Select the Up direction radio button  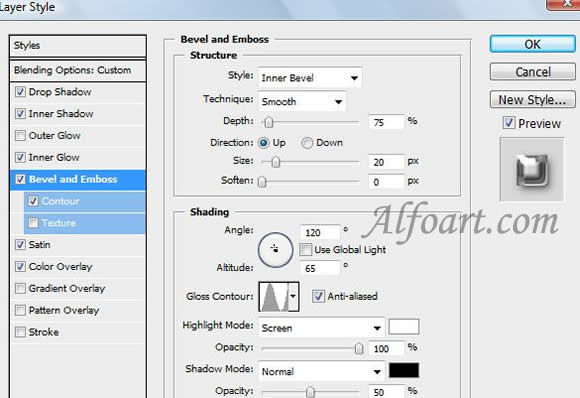tap(263, 143)
